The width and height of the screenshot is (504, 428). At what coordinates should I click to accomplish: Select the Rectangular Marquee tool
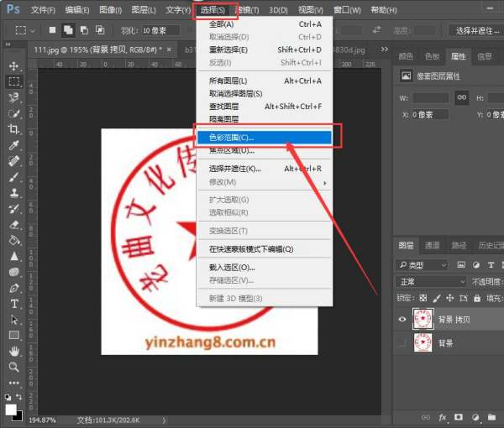coord(14,82)
